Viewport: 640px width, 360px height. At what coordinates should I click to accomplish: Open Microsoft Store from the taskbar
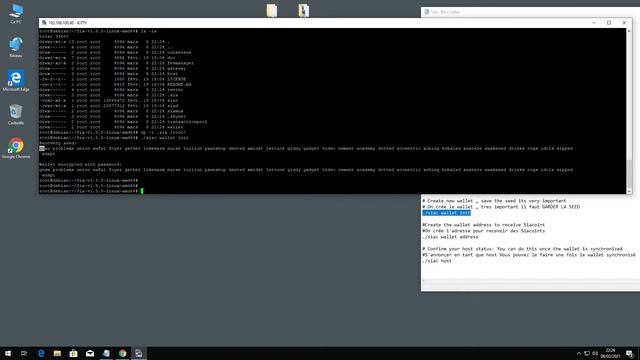(73, 353)
